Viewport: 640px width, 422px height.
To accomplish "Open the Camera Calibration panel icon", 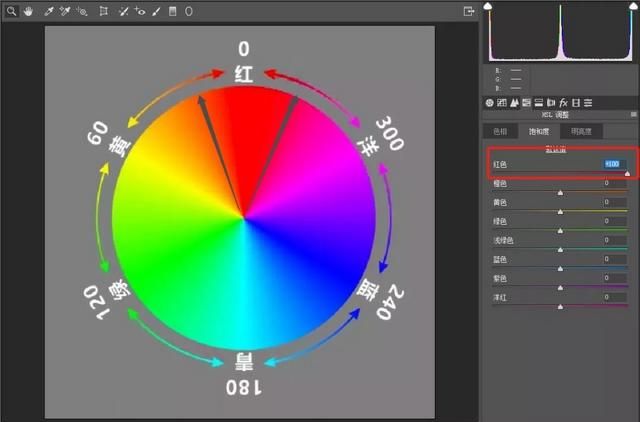I will (576, 103).
